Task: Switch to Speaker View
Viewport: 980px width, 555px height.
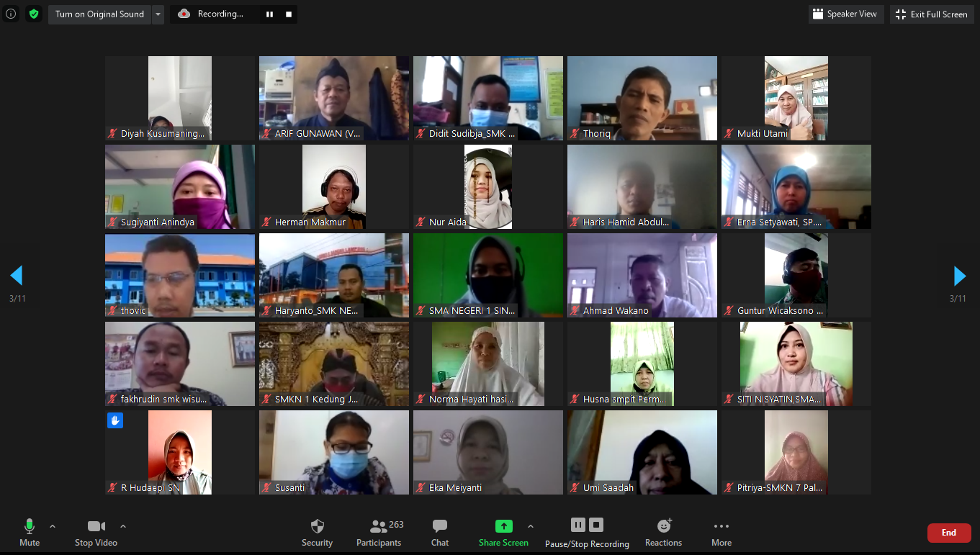Action: point(845,14)
